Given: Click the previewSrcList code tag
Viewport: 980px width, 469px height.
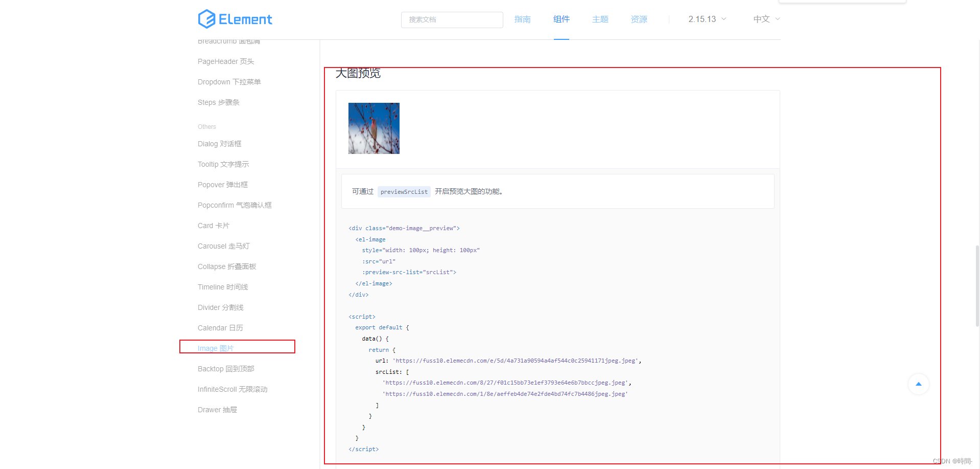Looking at the screenshot, I should [404, 192].
